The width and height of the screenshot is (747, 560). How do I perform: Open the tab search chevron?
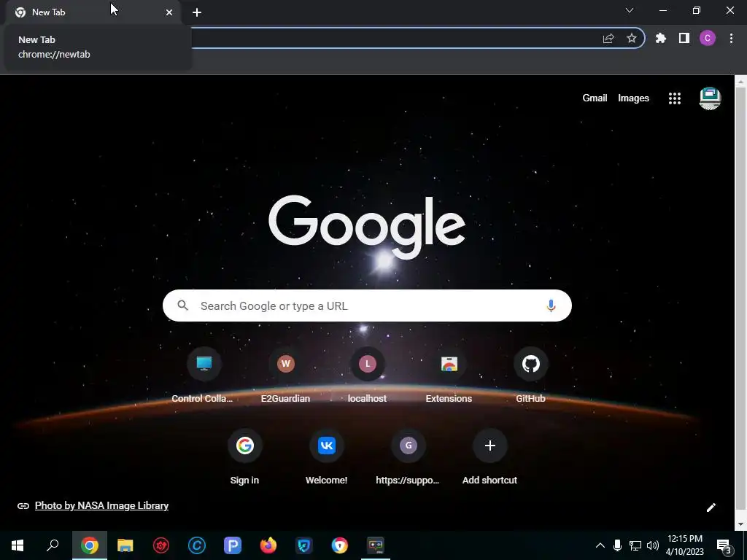(630, 10)
